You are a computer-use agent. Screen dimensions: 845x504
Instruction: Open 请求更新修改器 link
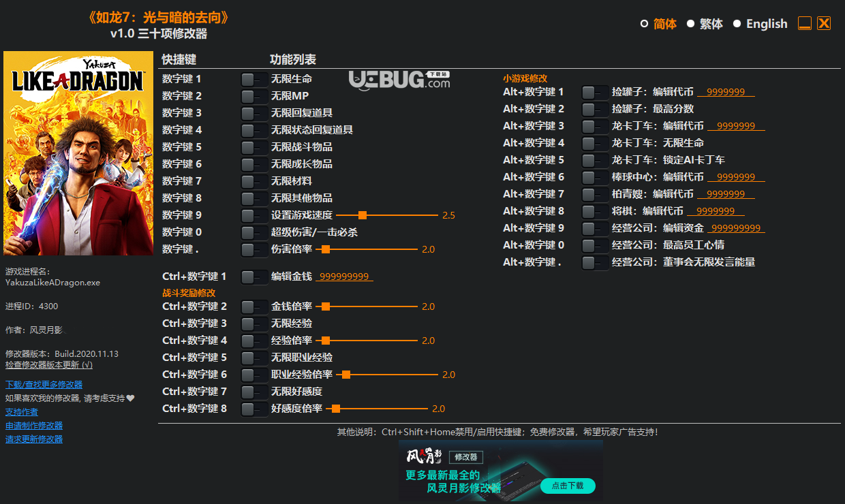(34, 439)
